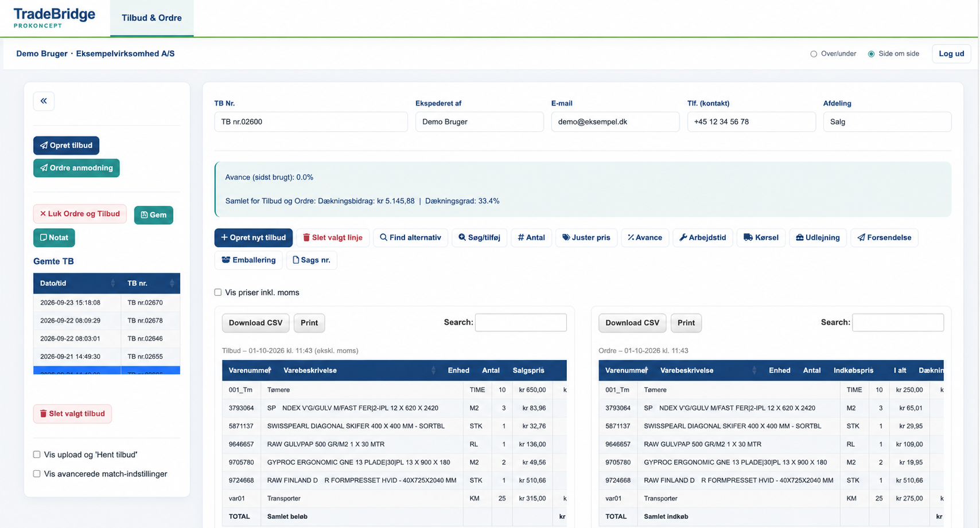This screenshot has width=980, height=528.
Task: Download CSV of the Tilbud table
Action: point(255,323)
